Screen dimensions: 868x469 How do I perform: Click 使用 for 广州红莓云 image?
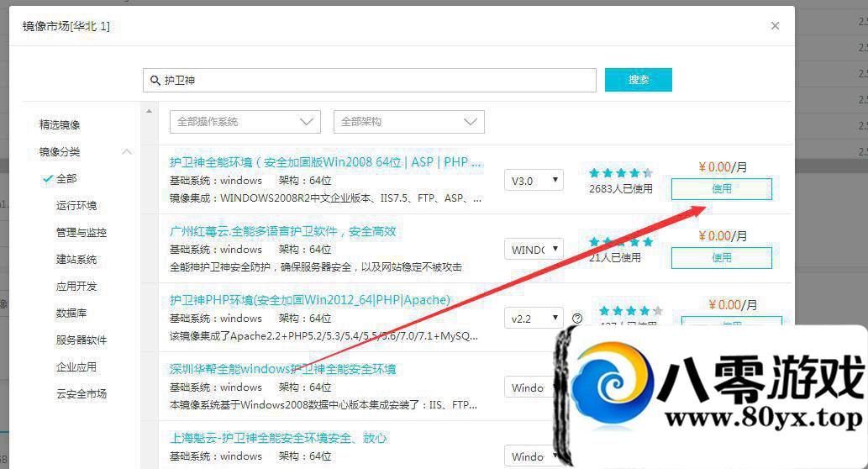(721, 258)
